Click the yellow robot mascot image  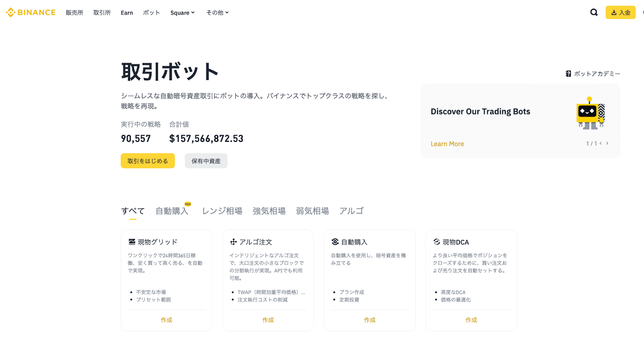click(x=591, y=113)
